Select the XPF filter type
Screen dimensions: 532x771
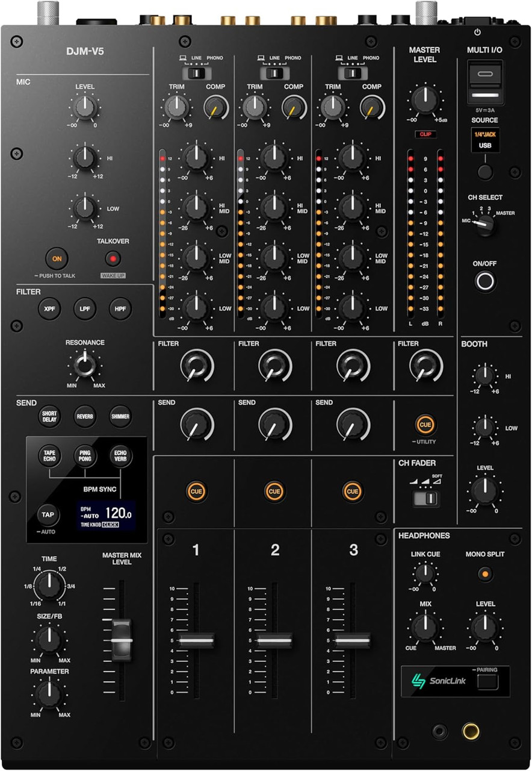click(49, 309)
